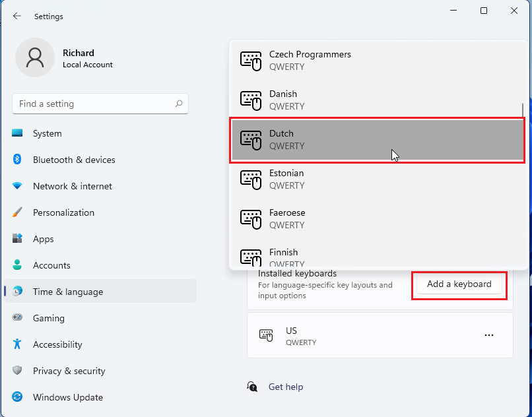Click the Bluetooth & devices sidebar icon
The width and height of the screenshot is (532, 417).
coord(18,160)
